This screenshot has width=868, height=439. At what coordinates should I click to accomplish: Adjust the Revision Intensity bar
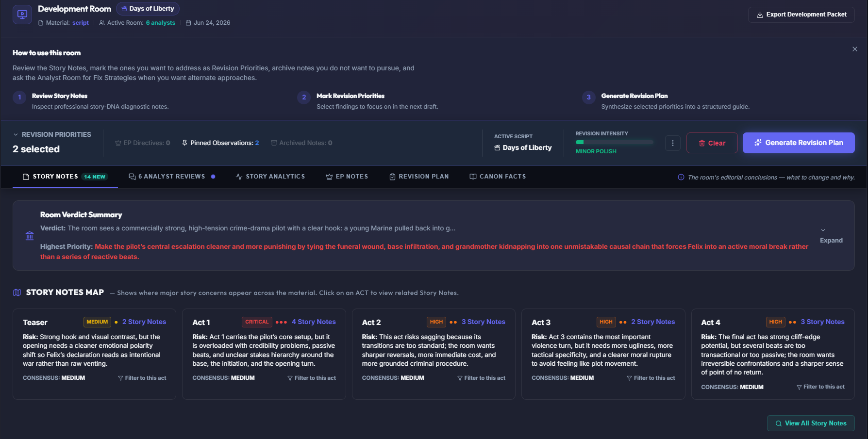pyautogui.click(x=614, y=142)
